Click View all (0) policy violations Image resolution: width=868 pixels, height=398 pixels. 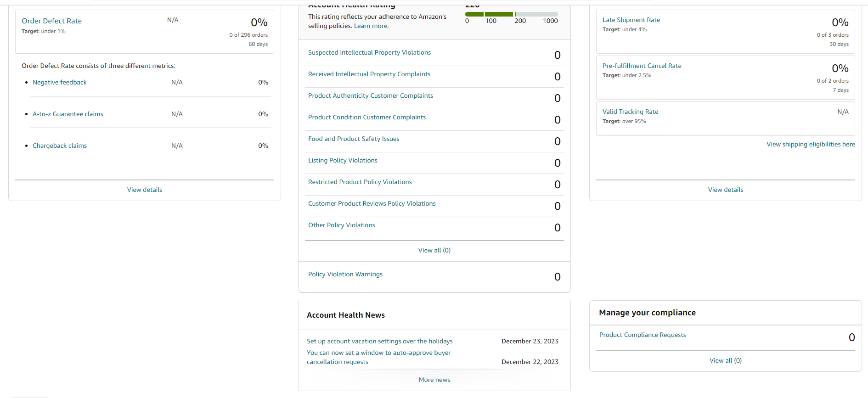pyautogui.click(x=434, y=250)
